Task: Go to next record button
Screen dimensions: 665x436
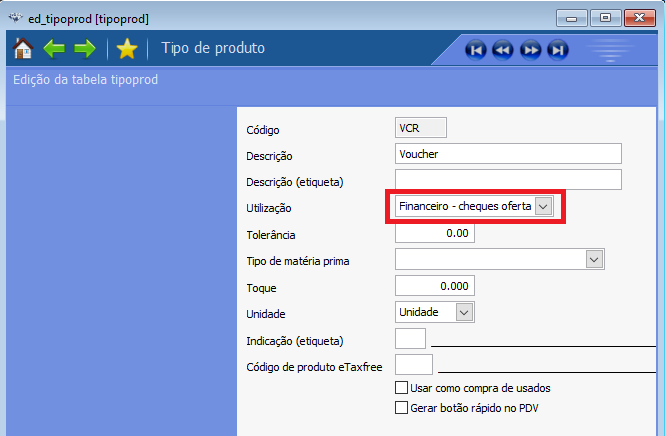Action: click(x=531, y=50)
